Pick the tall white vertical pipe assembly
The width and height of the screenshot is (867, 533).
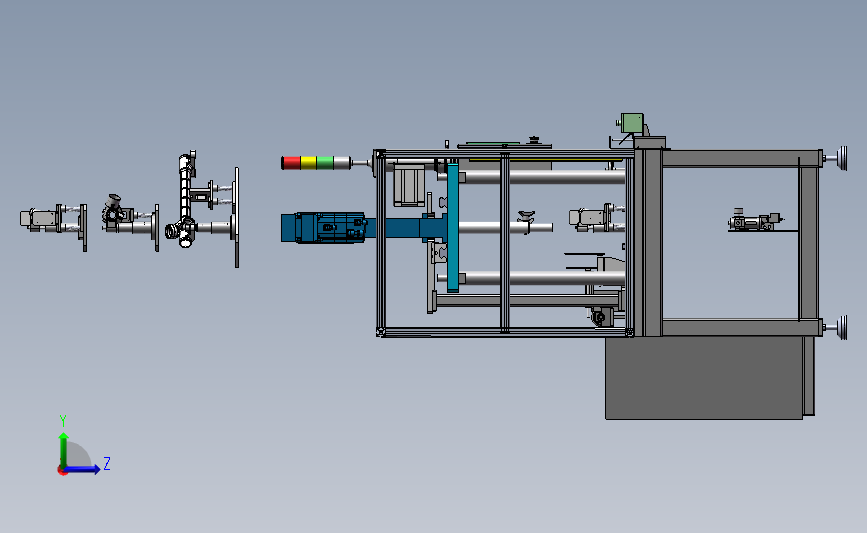click(x=186, y=199)
